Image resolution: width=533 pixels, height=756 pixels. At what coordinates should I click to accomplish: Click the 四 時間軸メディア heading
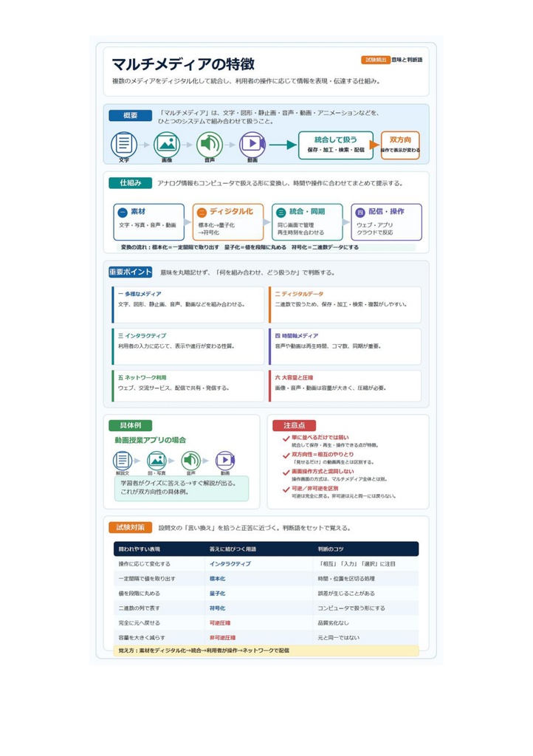coord(296,336)
